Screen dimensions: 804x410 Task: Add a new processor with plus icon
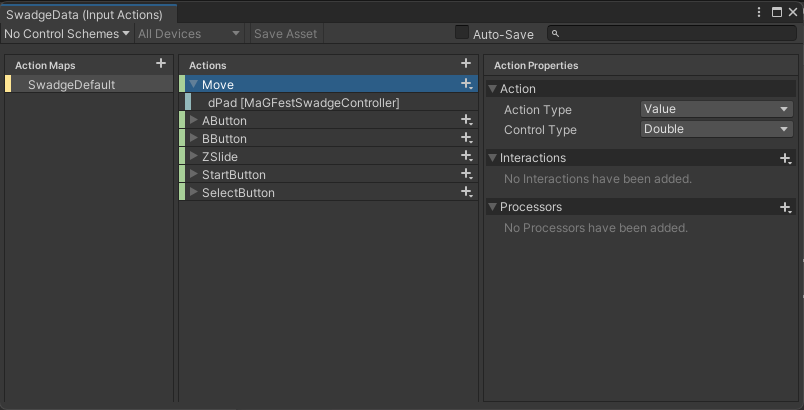[786, 207]
